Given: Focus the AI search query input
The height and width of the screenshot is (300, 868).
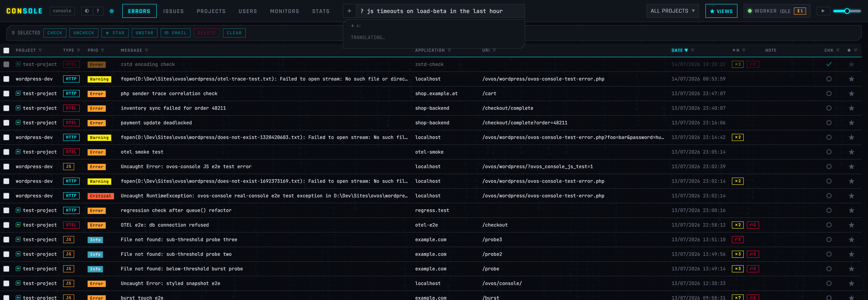Looking at the screenshot, I should coord(440,11).
